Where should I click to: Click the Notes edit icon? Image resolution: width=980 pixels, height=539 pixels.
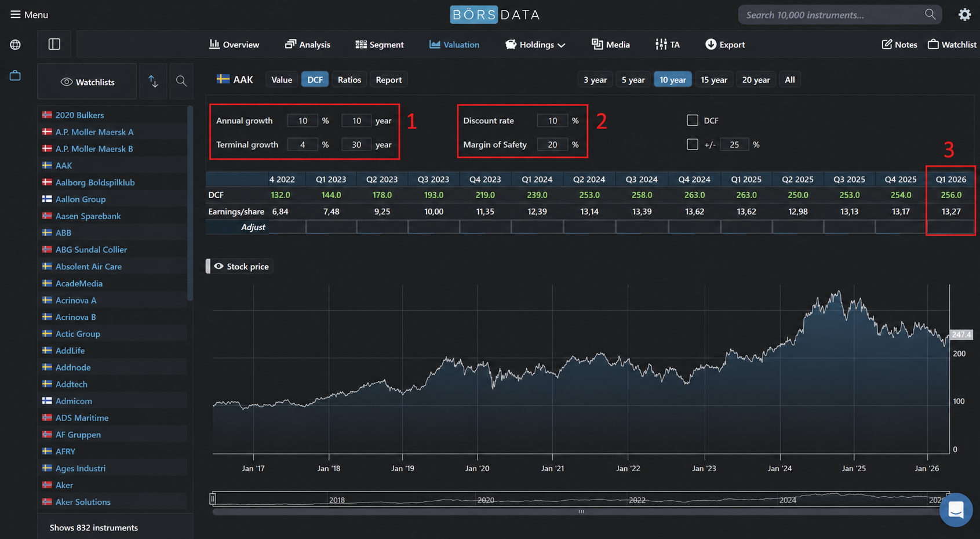pos(887,45)
